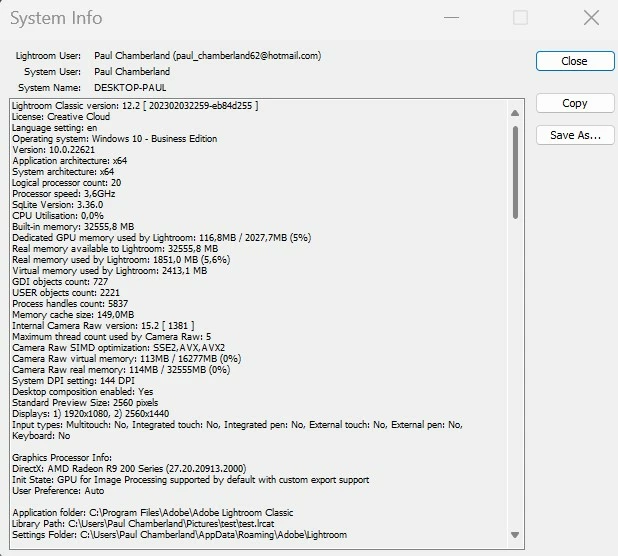This screenshot has height=556, width=618.
Task: Click the DirectX: AMD Radeon R9 200 line
Action: point(129,469)
